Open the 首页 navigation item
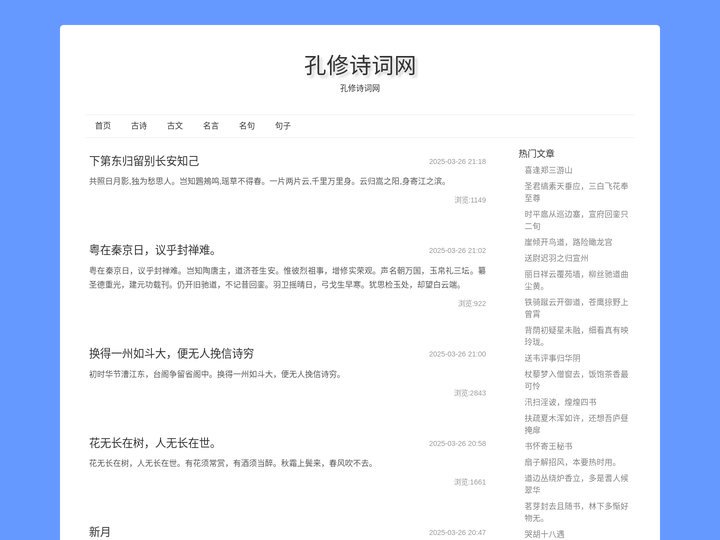Screen dimensions: 720x540 [x=103, y=126]
